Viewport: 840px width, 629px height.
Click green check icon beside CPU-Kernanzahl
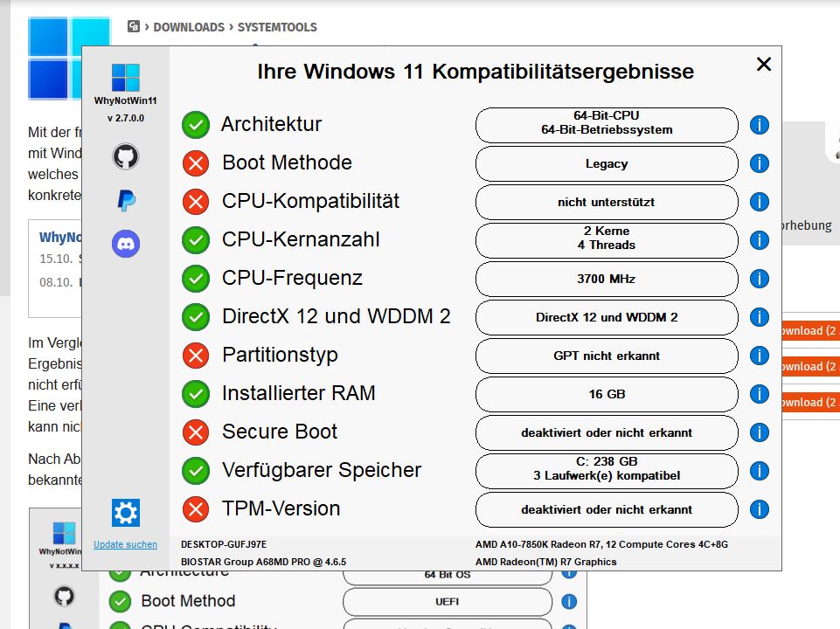point(196,240)
